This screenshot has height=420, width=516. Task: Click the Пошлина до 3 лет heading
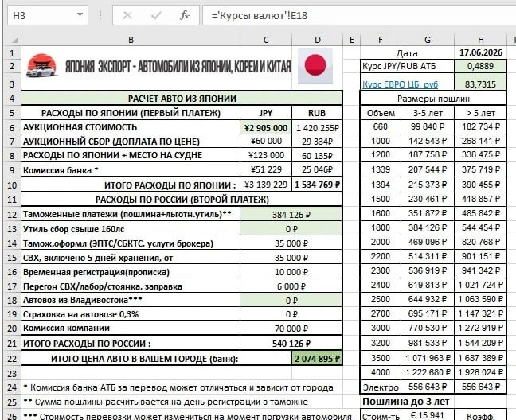point(406,402)
